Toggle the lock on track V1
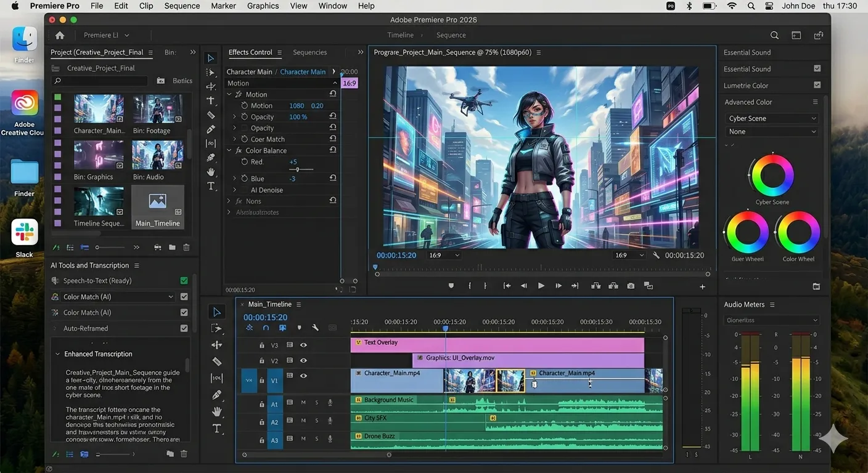868x473 pixels. pos(262,381)
